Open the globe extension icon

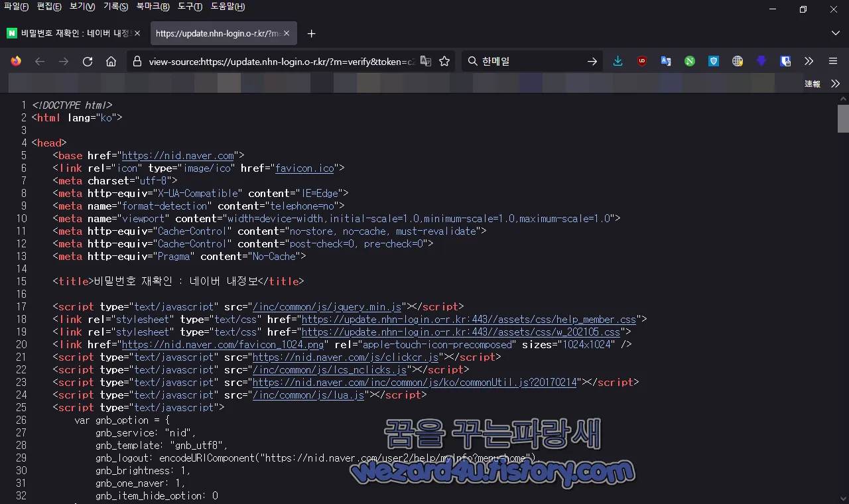(x=738, y=61)
